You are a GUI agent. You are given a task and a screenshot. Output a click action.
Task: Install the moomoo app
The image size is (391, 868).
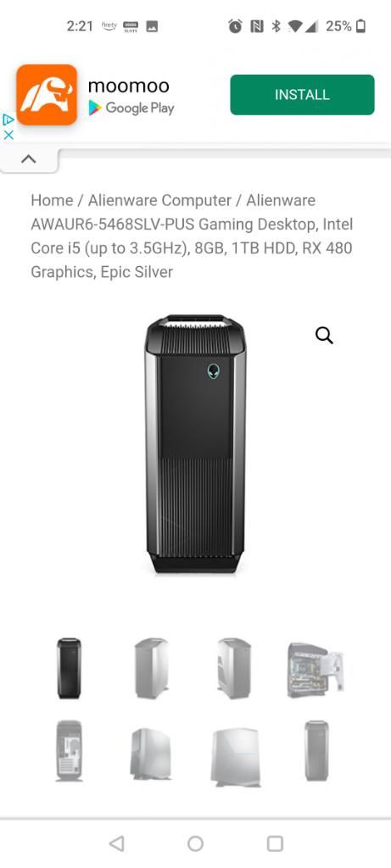(x=303, y=95)
